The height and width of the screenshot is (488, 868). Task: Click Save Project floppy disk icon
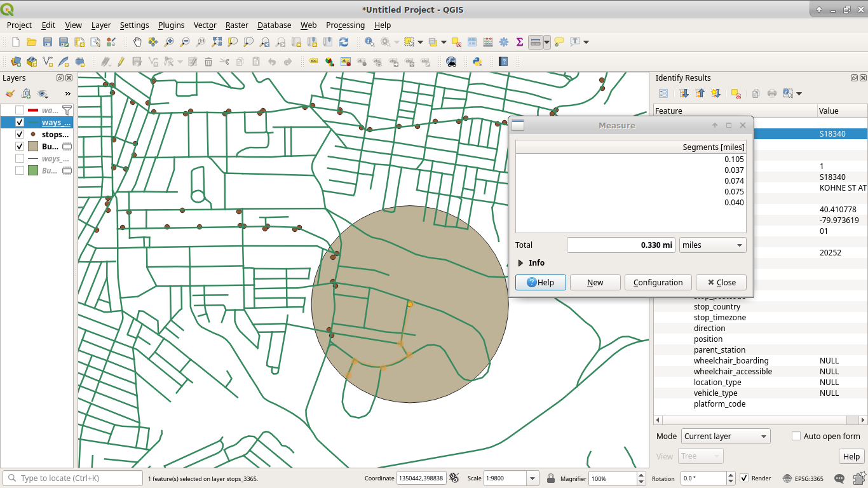[x=48, y=42]
